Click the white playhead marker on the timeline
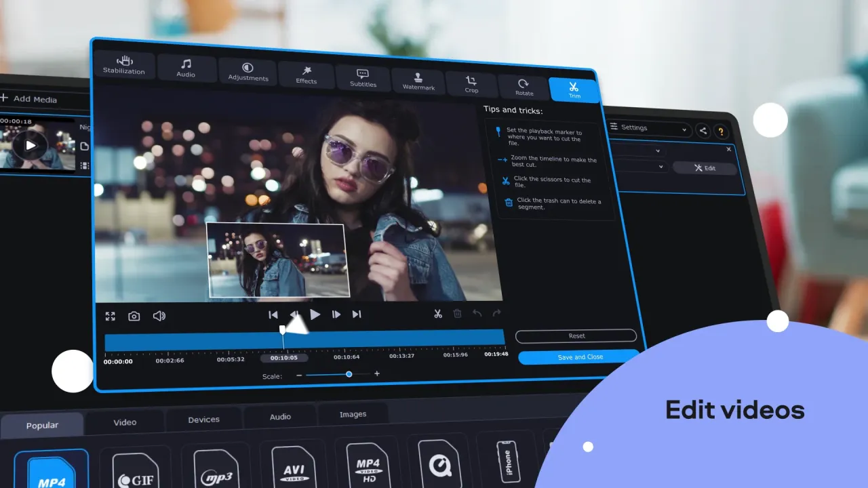 click(x=283, y=329)
